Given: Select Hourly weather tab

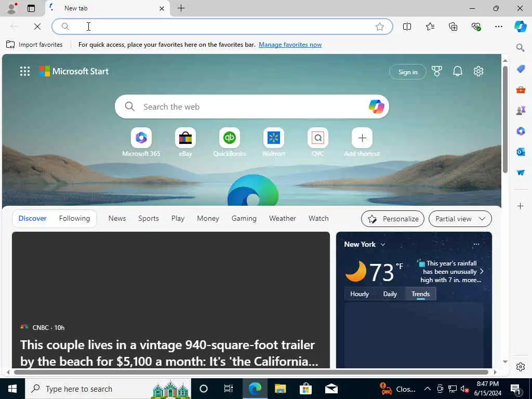Looking at the screenshot, I should pos(360,294).
